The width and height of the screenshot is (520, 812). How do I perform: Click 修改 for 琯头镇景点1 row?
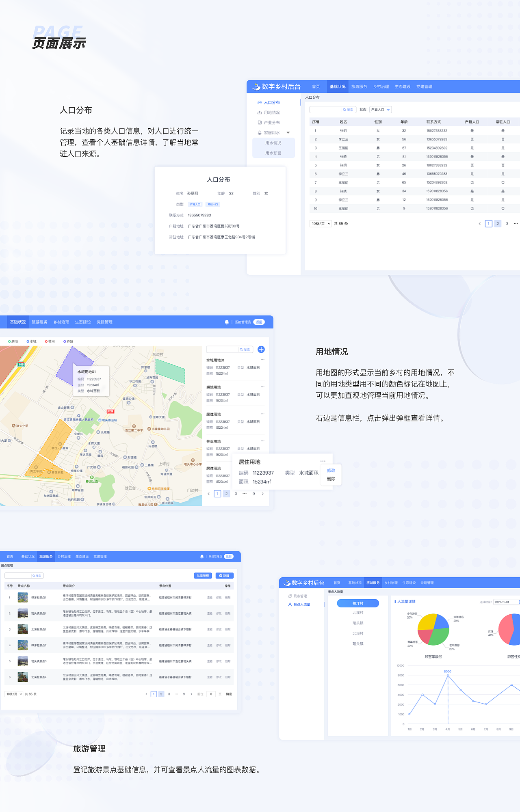(219, 613)
